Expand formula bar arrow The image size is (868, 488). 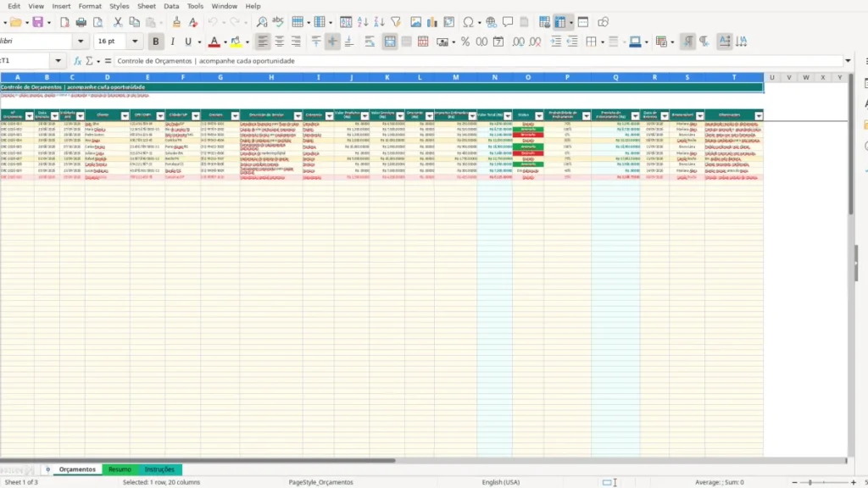(x=848, y=61)
